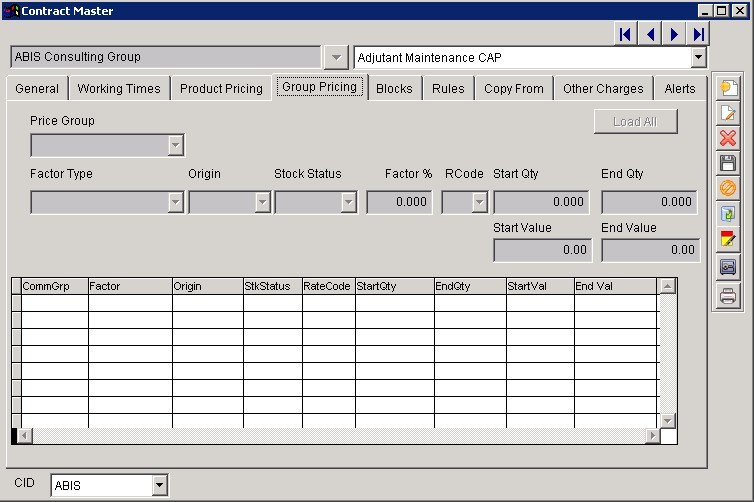The width and height of the screenshot is (754, 502).
Task: Open the ABIS Consulting Group dropdown
Action: pos(336,58)
